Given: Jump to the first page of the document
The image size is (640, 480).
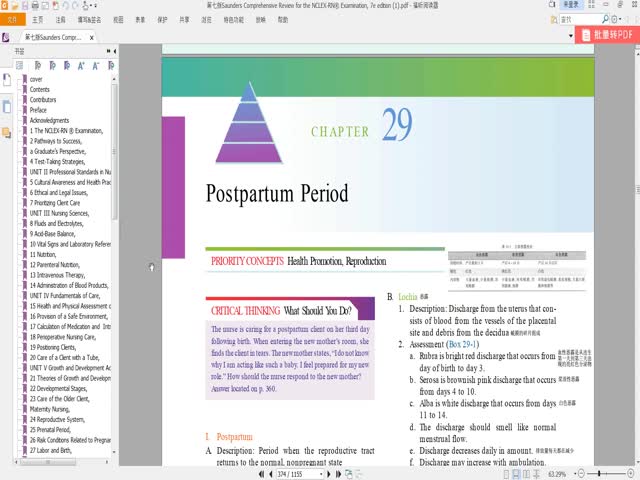Looking at the screenshot, I should point(255,473).
